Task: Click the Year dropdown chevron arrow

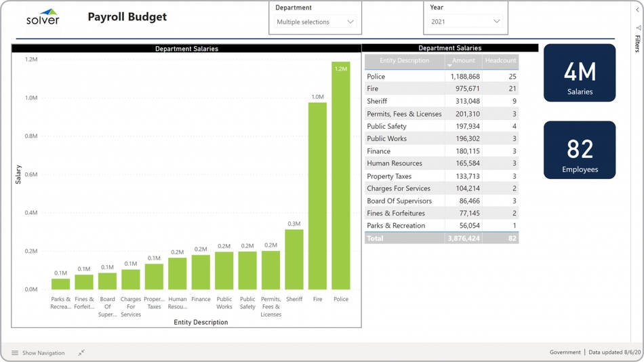Action: (496, 22)
